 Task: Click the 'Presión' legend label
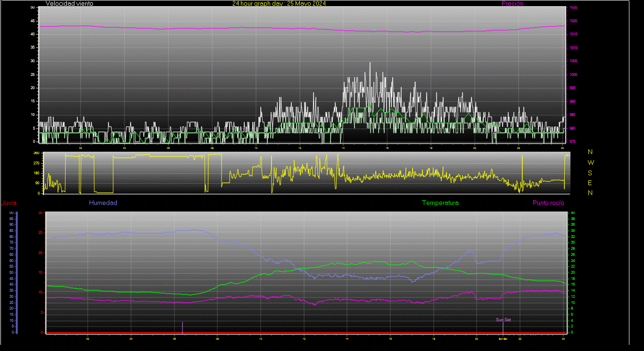[512, 3]
